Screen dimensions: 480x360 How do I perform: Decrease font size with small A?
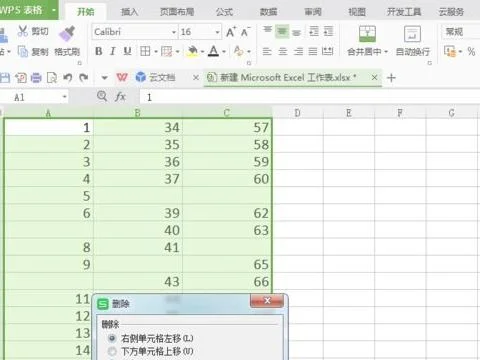coord(245,32)
